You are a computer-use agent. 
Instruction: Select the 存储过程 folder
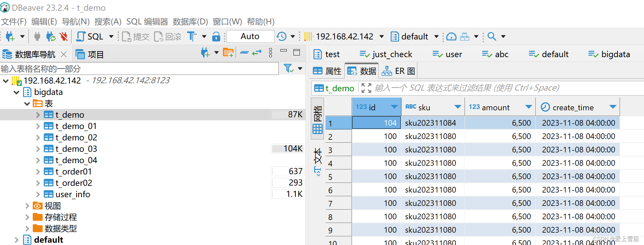60,217
